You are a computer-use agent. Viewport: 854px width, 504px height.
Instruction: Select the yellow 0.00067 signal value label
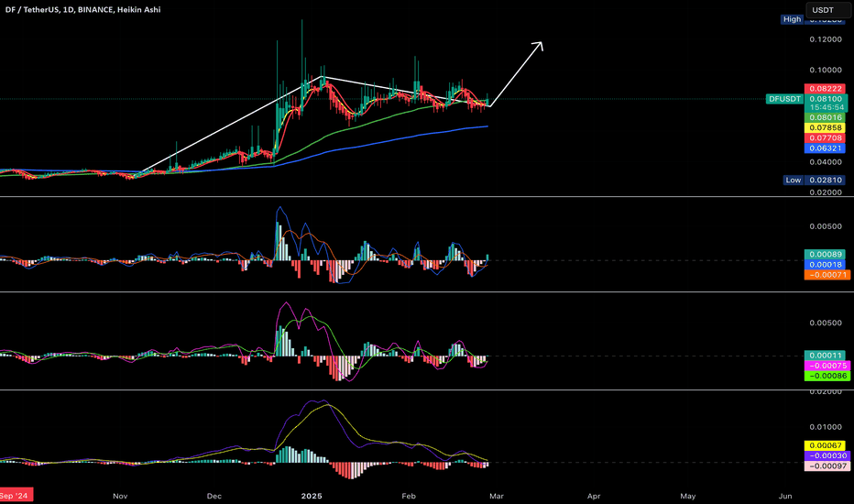click(825, 445)
